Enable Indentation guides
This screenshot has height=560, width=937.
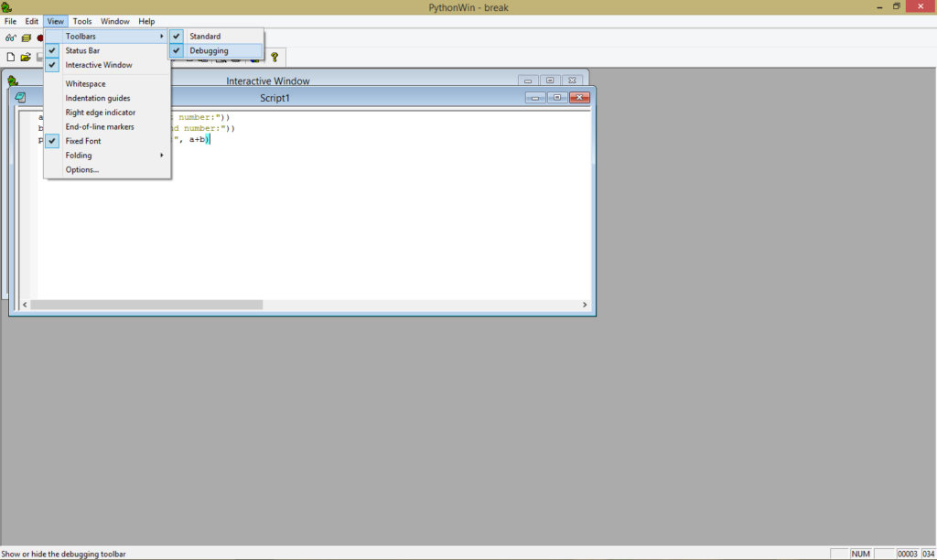pyautogui.click(x=108, y=99)
